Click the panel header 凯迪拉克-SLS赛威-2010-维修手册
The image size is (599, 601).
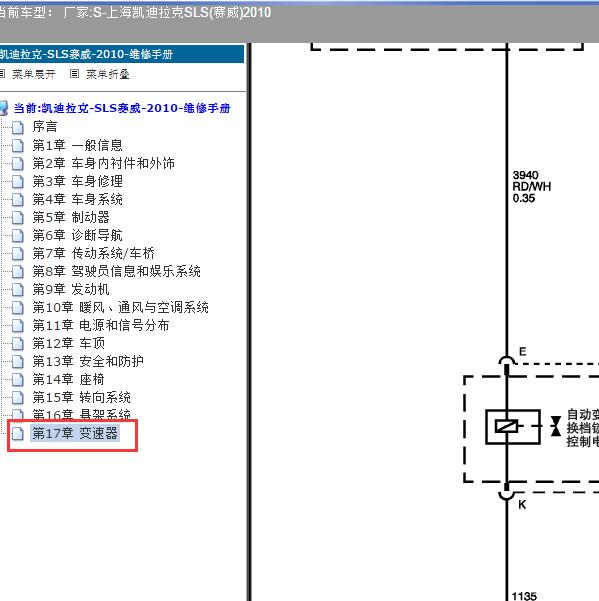(x=122, y=54)
